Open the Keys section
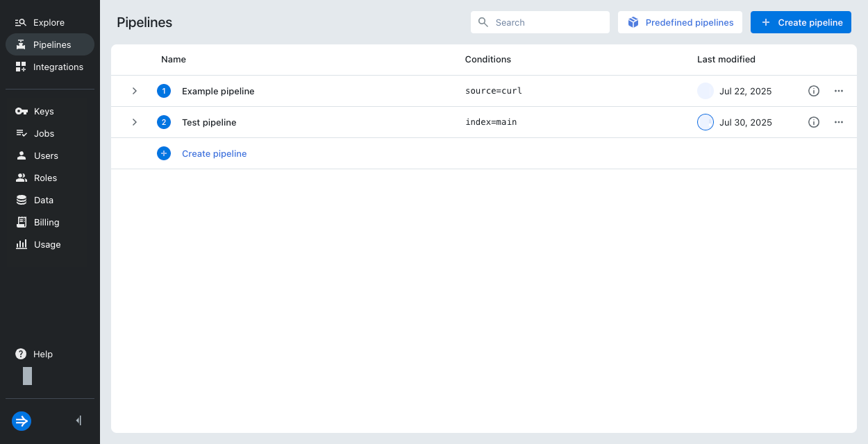This screenshot has height=444, width=868. [x=43, y=111]
